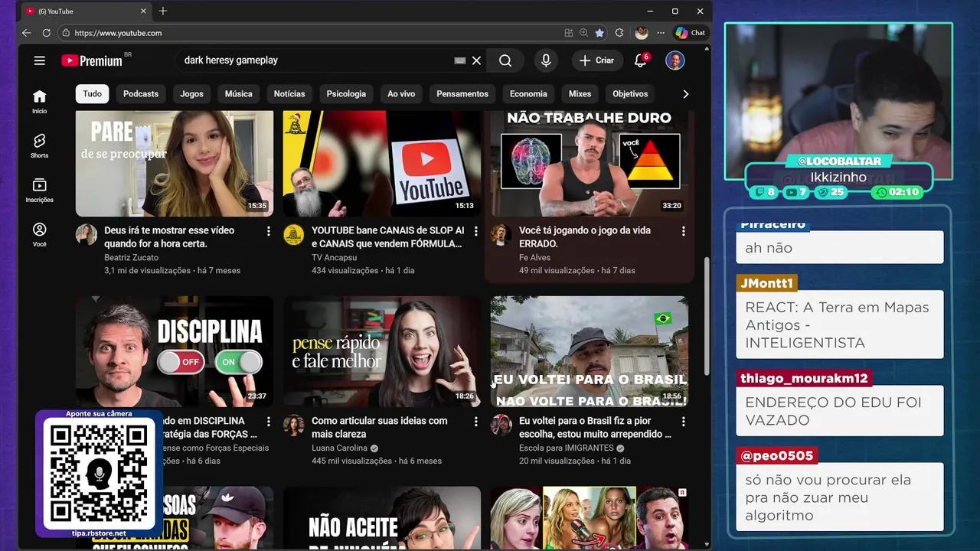Viewport: 980px width, 551px height.
Task: Open the Beatriz Zucato channel avatar
Action: click(87, 234)
